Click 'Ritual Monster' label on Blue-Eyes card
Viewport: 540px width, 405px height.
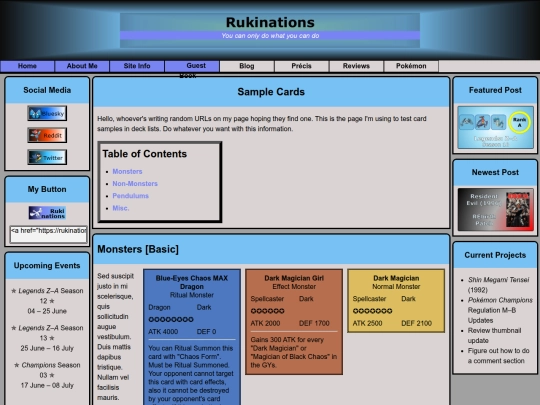191,295
